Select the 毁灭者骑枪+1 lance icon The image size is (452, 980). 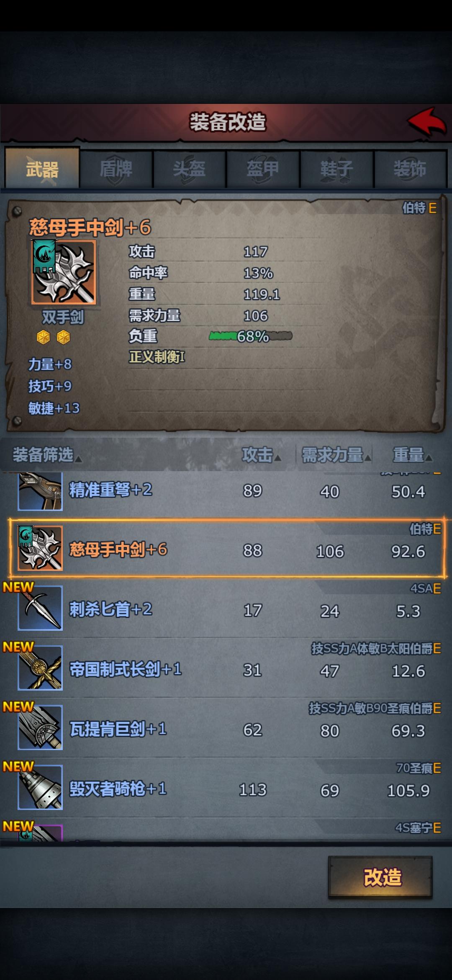40,787
